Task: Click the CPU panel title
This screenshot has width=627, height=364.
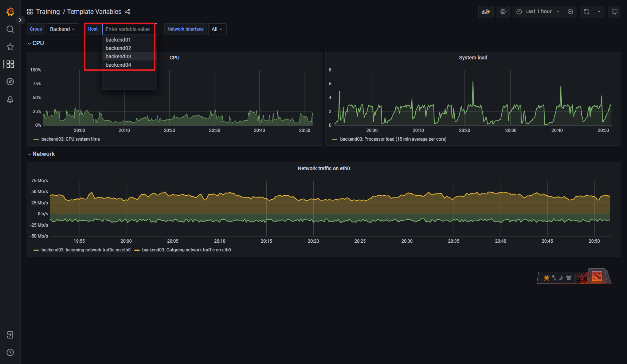Action: pyautogui.click(x=175, y=58)
